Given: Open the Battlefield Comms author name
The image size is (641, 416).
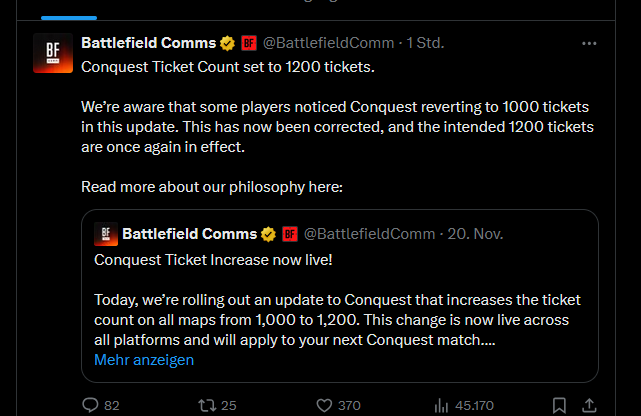Looking at the screenshot, I should pyautogui.click(x=148, y=43).
